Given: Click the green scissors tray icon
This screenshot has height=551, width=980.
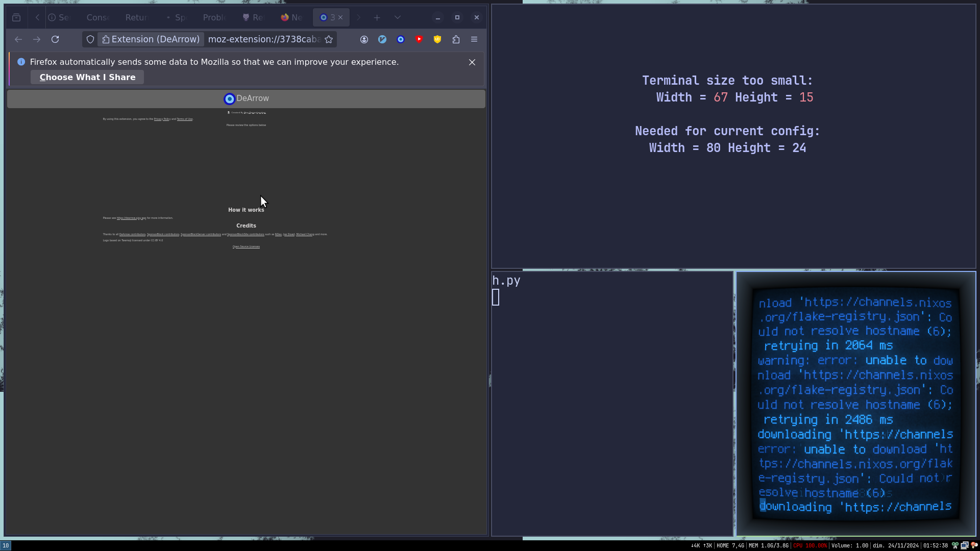Looking at the screenshot, I should pyautogui.click(x=955, y=545).
